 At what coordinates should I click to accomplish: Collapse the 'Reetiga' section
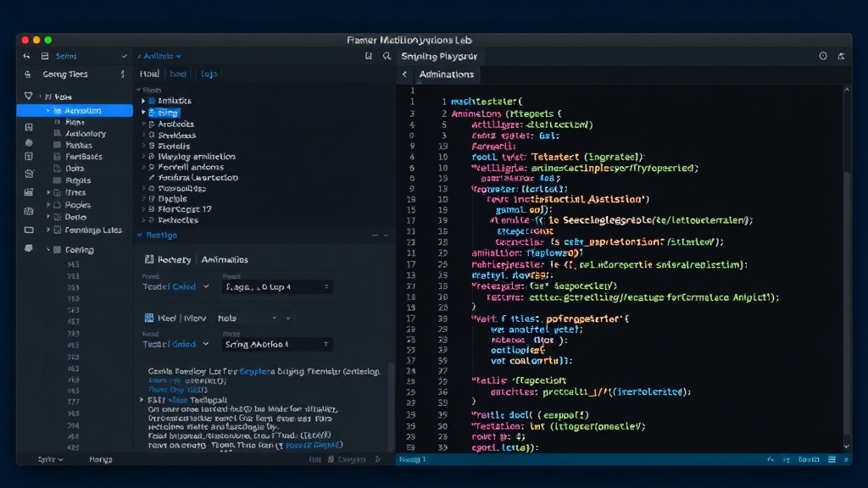coord(140,236)
